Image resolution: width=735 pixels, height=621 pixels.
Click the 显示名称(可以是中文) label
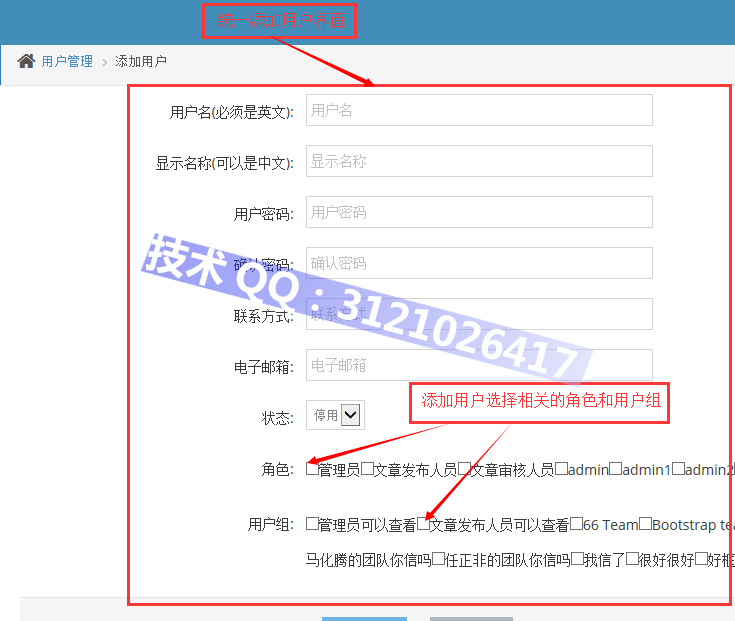[x=225, y=164]
